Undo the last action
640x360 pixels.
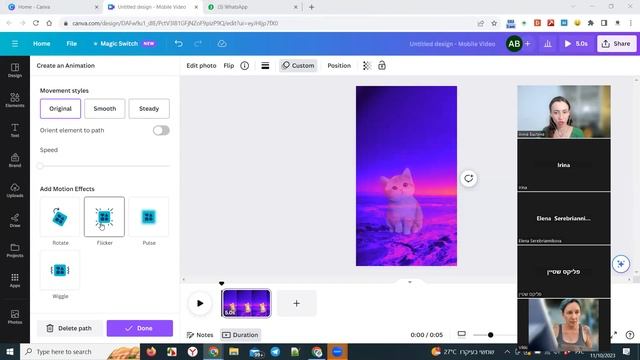(x=178, y=44)
